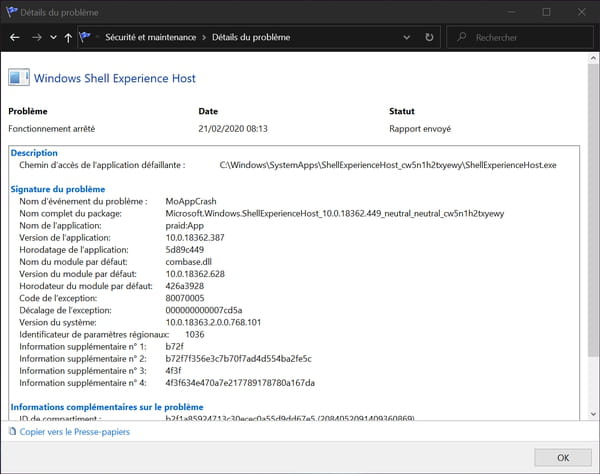Close the Détails du problème window
600x474 pixels.
582,12
